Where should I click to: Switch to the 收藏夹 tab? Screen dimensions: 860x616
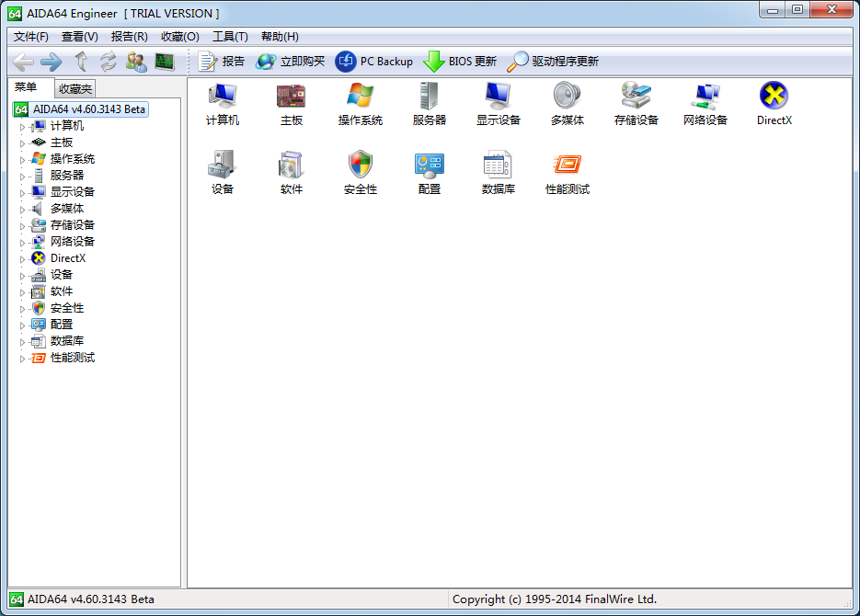75,88
